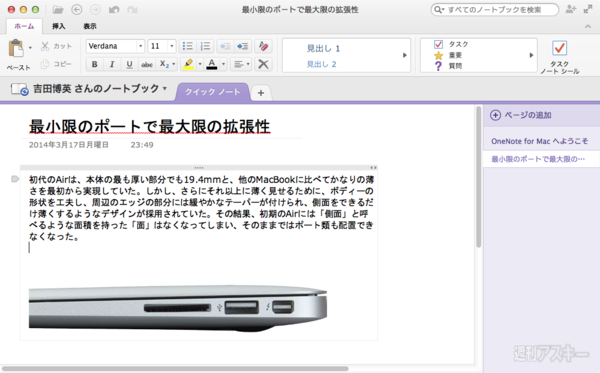Click the Paste clipboard icon

click(x=16, y=49)
